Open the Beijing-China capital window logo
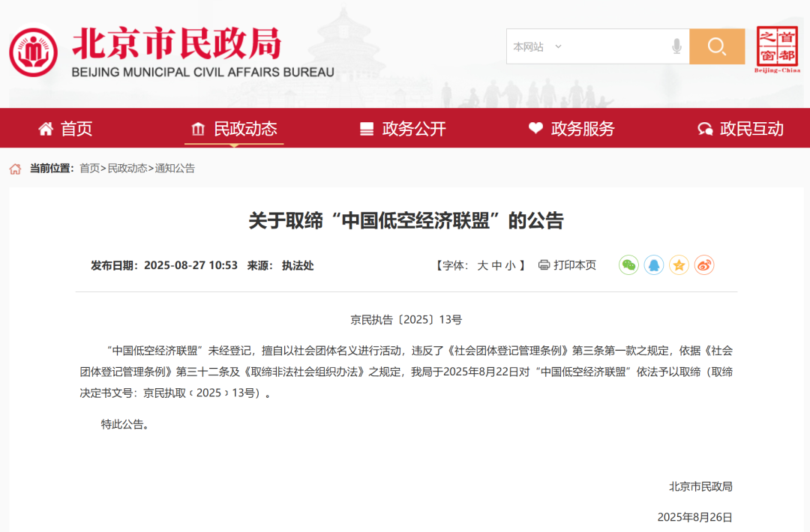 click(777, 49)
